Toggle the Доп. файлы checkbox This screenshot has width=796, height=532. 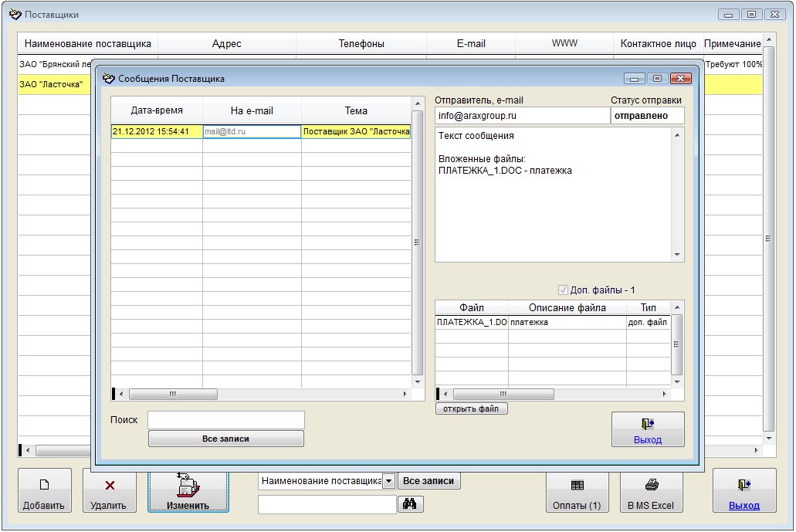click(x=563, y=290)
